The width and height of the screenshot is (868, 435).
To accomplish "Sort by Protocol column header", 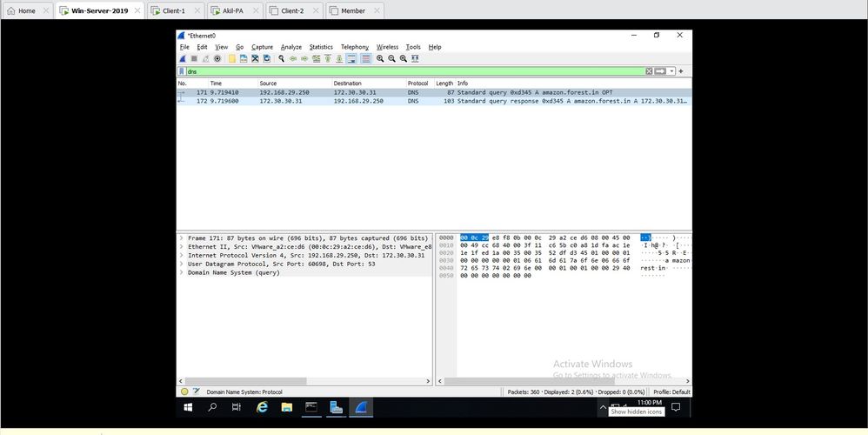I will tap(420, 83).
